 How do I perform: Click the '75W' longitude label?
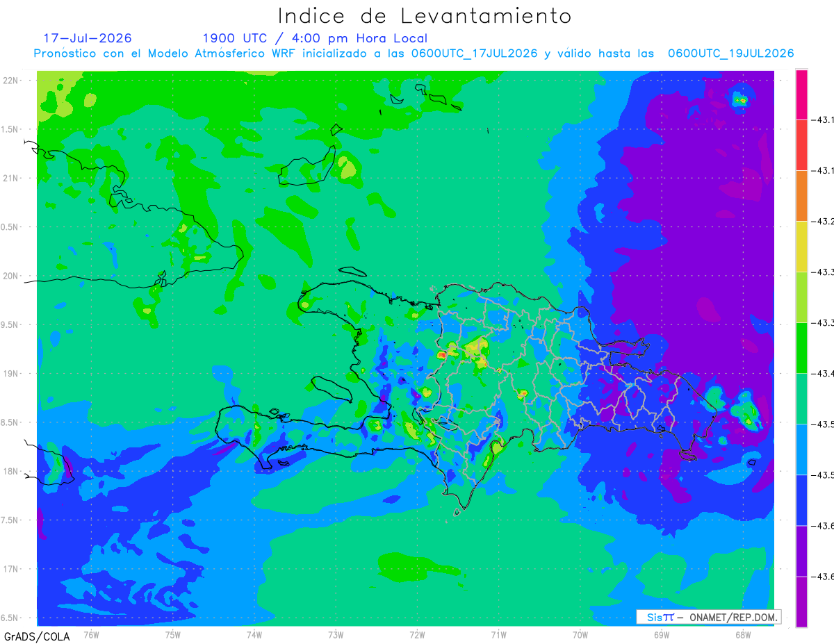(173, 634)
